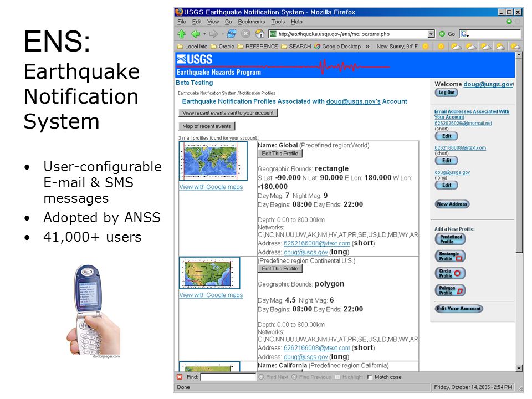Click View recent events sent to your account
The width and height of the screenshot is (532, 399).
click(x=228, y=113)
